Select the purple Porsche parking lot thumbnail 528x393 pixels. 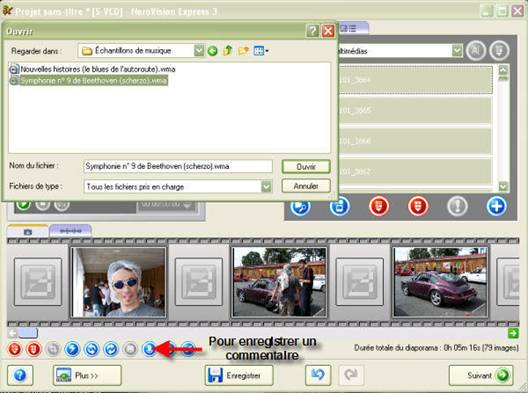click(440, 282)
